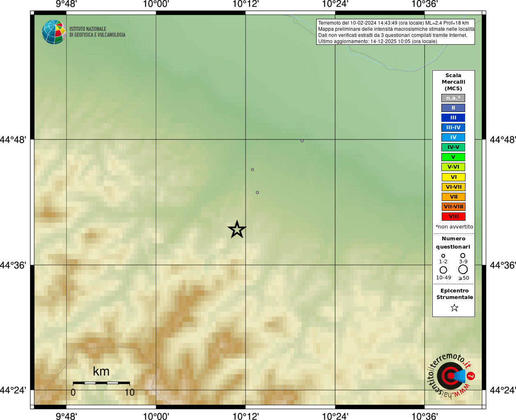Click the 'Mappa preliminare delle intensità' line
The height and width of the screenshot is (420, 516).
396,29
